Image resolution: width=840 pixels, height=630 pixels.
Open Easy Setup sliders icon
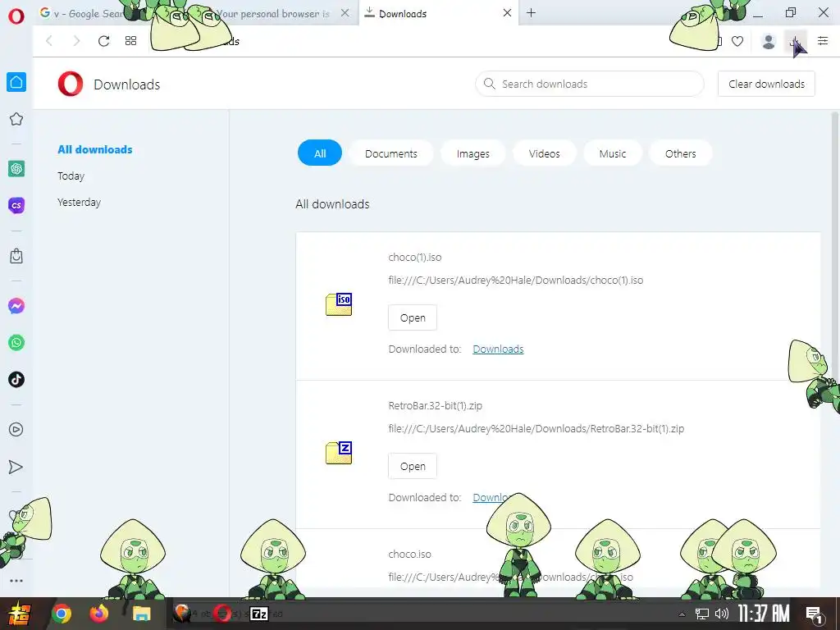point(823,41)
